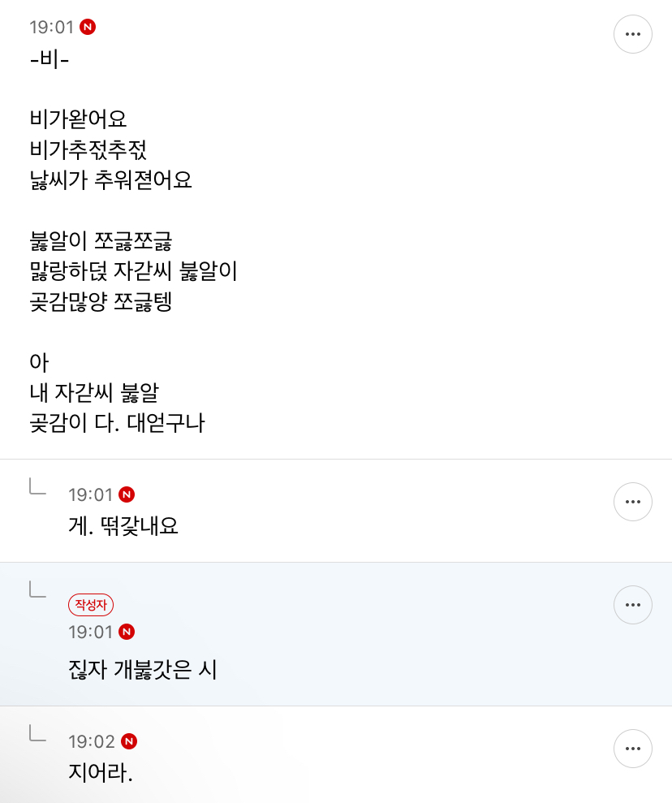
Task: Open more options for the "-비-" comment
Action: click(632, 34)
